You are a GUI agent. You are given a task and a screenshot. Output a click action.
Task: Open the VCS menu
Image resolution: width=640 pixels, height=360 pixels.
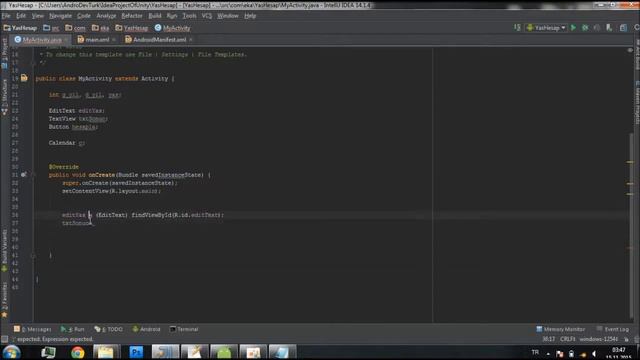207,16
